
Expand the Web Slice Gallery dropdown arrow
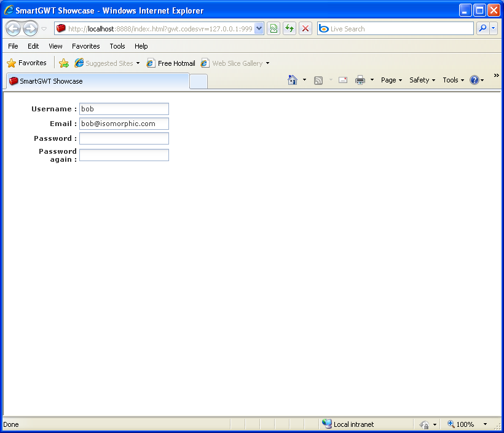(x=267, y=63)
